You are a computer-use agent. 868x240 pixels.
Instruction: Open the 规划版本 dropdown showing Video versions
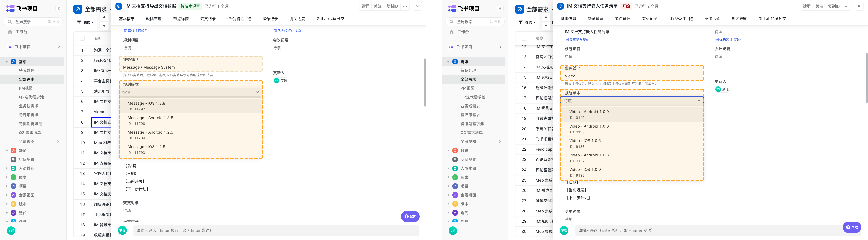[632, 101]
